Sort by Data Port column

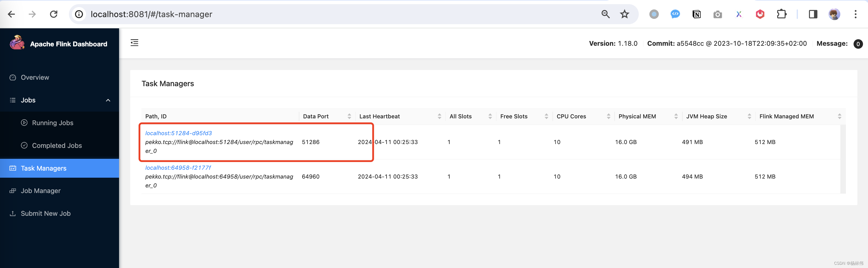(349, 117)
